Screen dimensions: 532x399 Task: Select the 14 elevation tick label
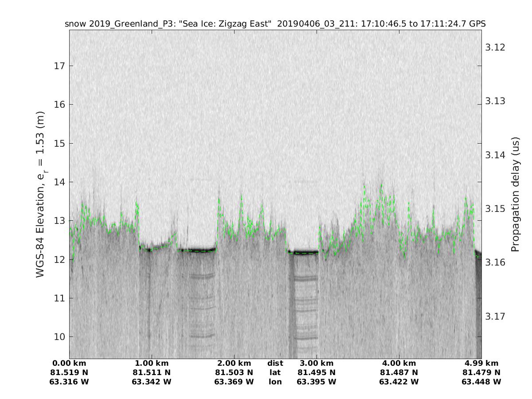coord(59,182)
